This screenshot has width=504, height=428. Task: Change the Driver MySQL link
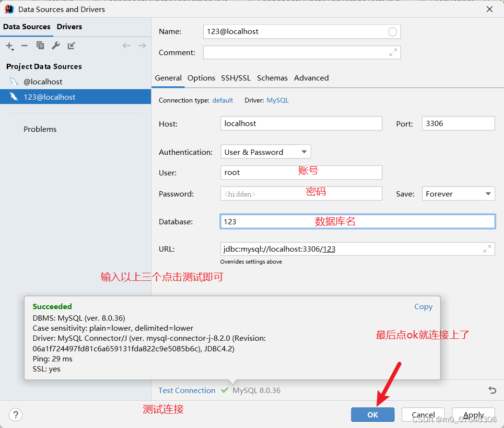[278, 100]
